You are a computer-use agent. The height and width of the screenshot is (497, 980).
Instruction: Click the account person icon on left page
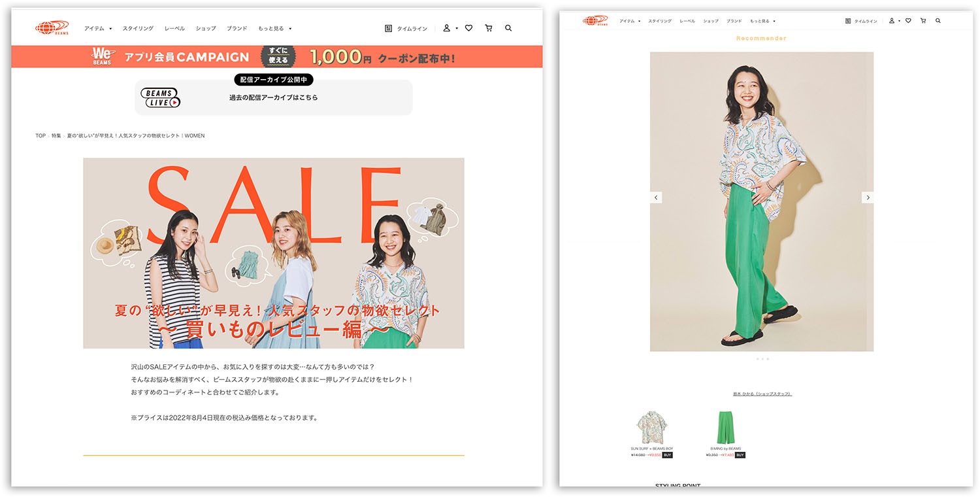tap(447, 28)
